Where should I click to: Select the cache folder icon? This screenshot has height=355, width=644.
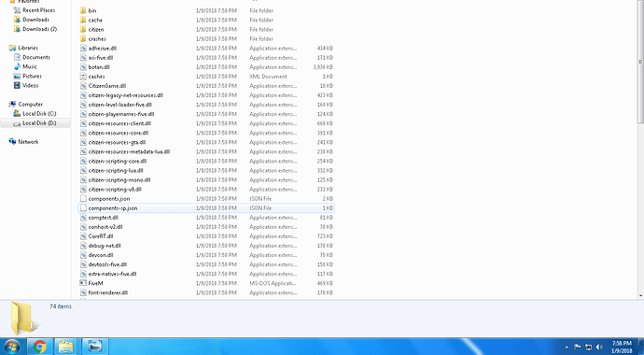[x=83, y=21]
